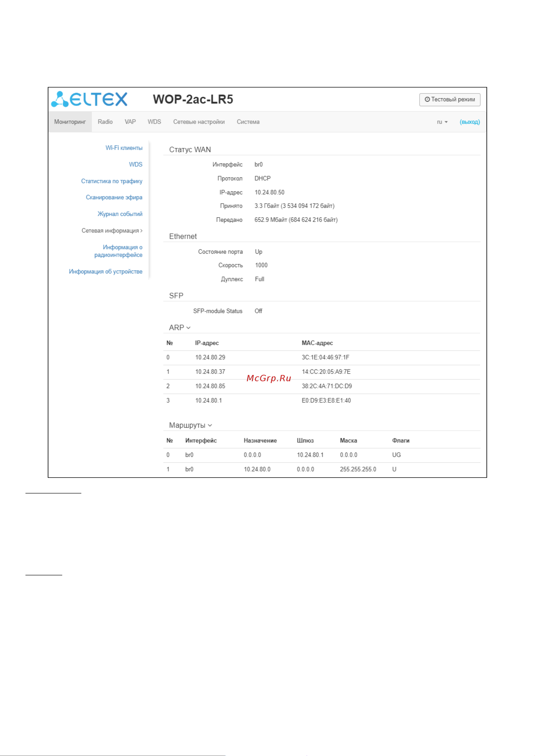This screenshot has width=535, height=756.
Task: Click the (выход) logout link
Action: pyautogui.click(x=470, y=122)
